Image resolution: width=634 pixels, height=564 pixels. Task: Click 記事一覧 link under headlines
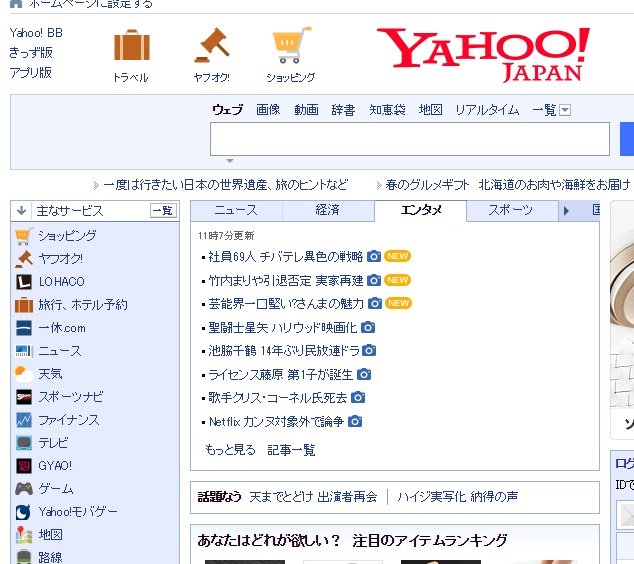click(291, 450)
